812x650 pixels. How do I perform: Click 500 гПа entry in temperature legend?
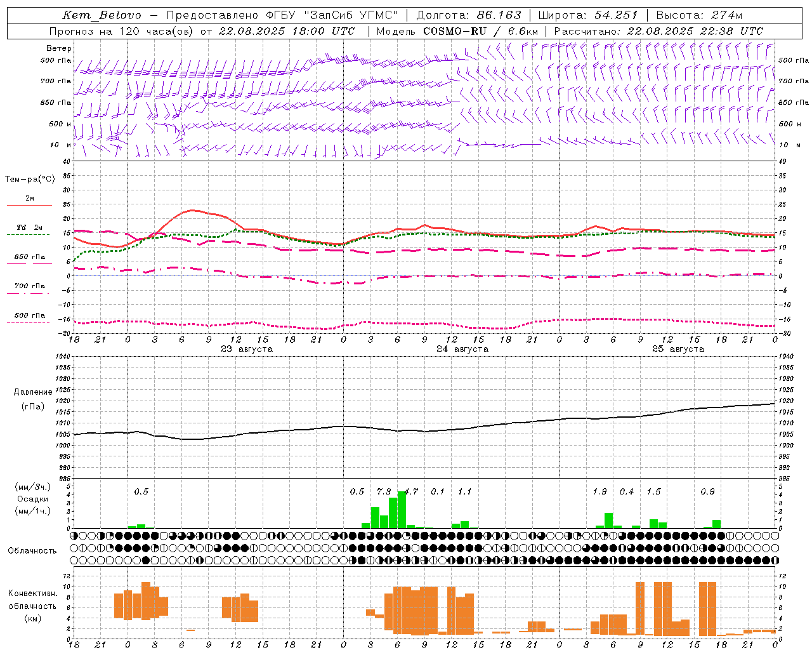click(29, 317)
